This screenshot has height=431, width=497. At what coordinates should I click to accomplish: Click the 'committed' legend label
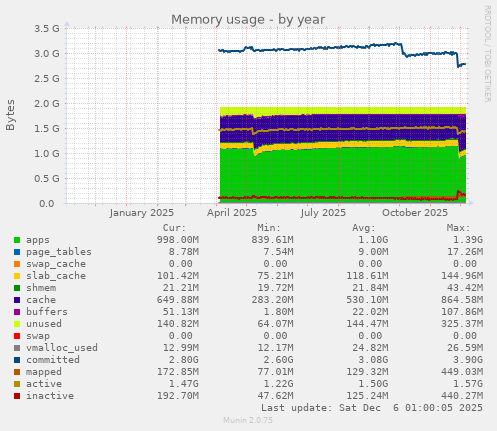[x=53, y=360]
